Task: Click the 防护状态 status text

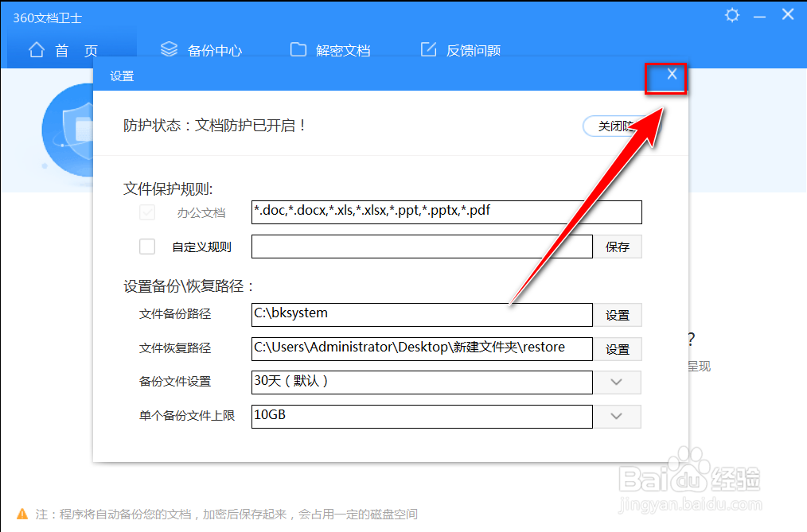Action: coord(215,126)
